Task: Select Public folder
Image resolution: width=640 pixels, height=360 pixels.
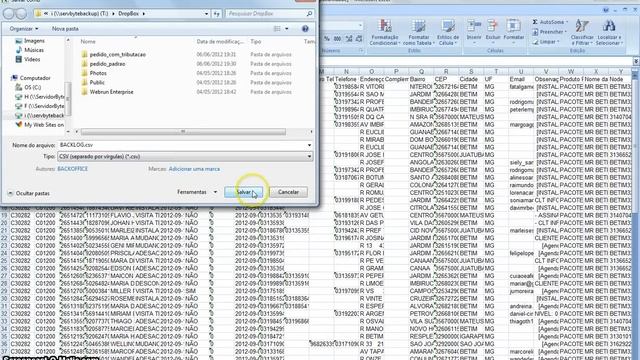Action: click(97, 82)
